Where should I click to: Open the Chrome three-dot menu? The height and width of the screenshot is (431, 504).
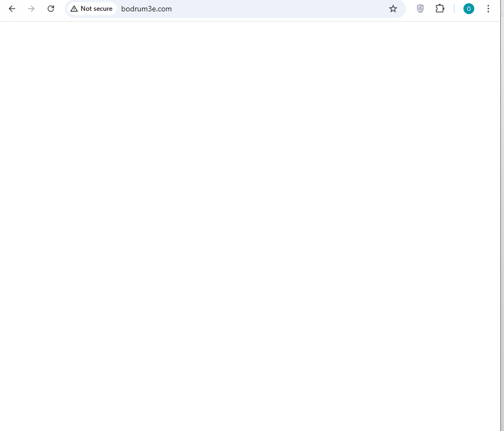pyautogui.click(x=488, y=9)
